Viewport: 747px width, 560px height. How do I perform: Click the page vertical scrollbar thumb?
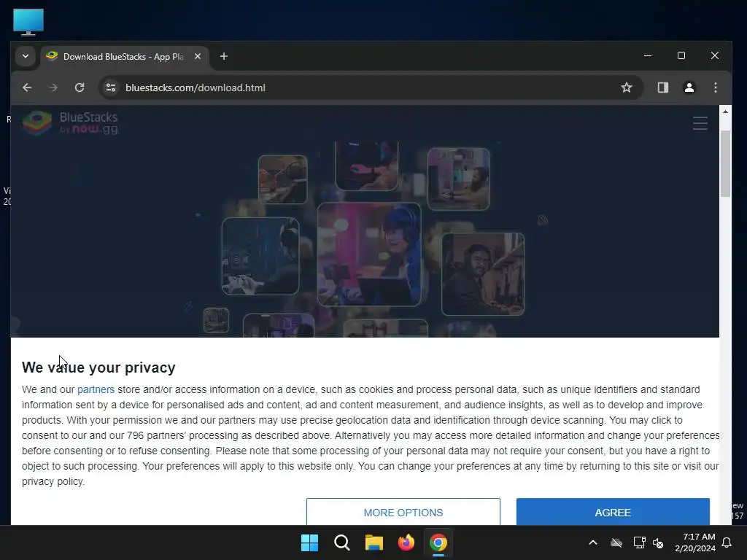[x=725, y=163]
